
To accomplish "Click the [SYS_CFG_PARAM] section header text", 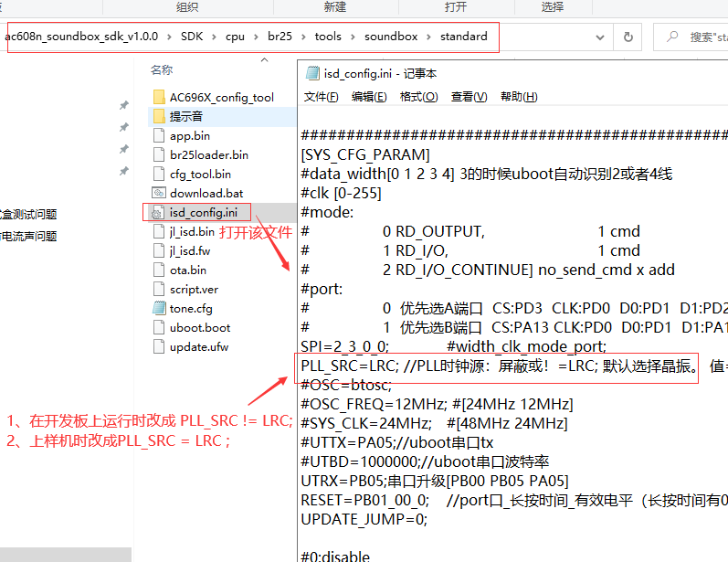I will 365,154.
